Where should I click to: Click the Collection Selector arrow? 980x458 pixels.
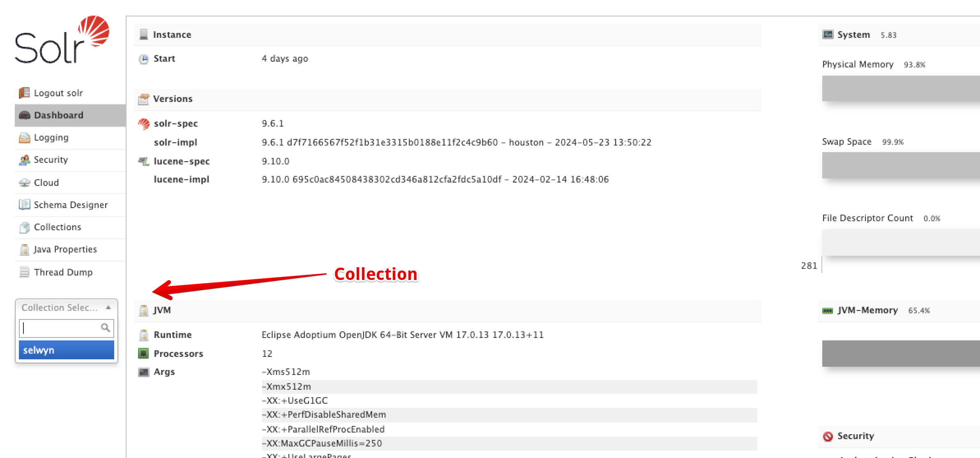(x=108, y=308)
